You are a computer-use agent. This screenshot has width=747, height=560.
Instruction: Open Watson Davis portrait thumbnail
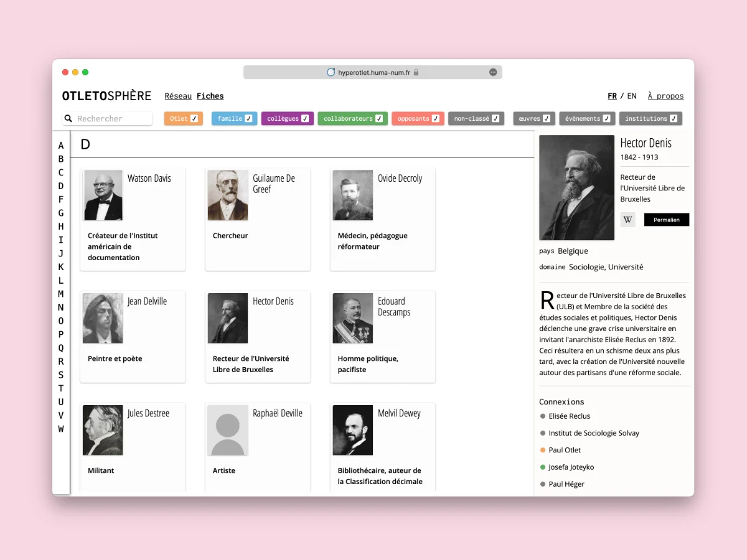click(x=103, y=195)
